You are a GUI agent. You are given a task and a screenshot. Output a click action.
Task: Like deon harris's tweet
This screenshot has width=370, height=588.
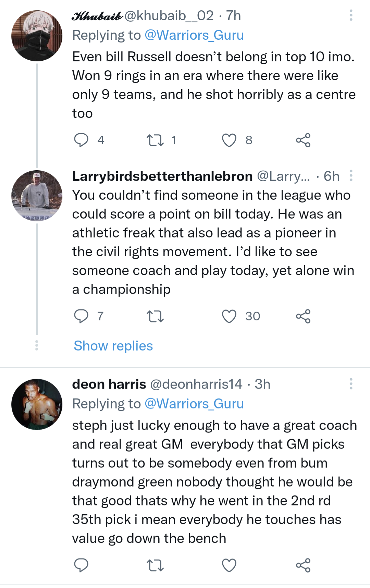click(229, 565)
